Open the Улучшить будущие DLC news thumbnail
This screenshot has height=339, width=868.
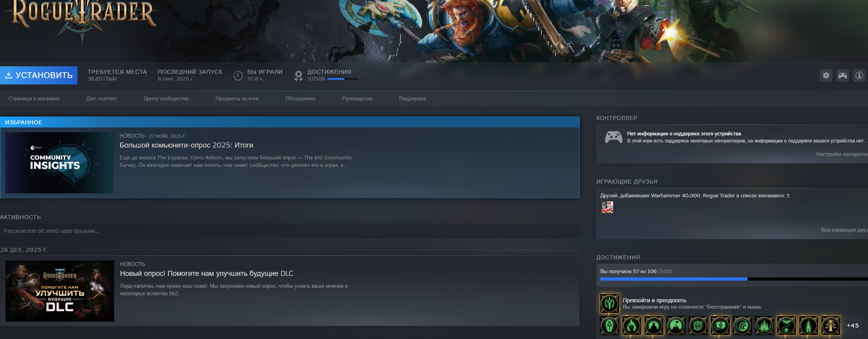[x=60, y=291]
